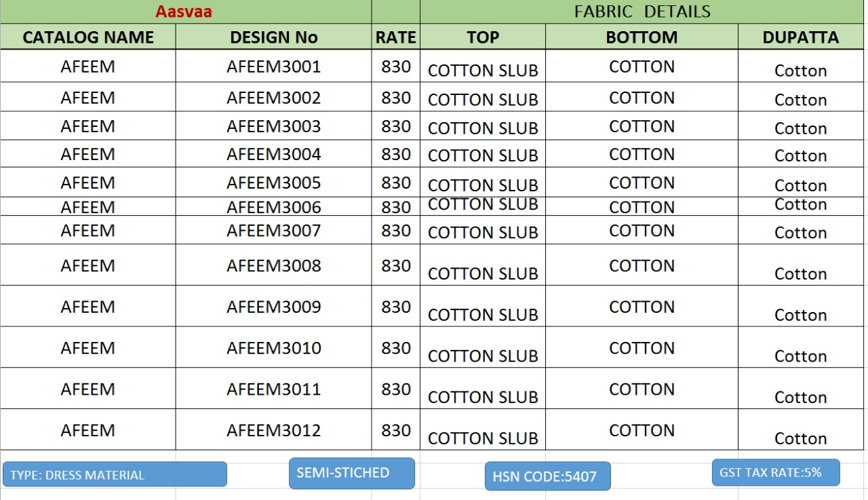Select the FABRIC DETAILS header cell
868x500 pixels.
(642, 12)
